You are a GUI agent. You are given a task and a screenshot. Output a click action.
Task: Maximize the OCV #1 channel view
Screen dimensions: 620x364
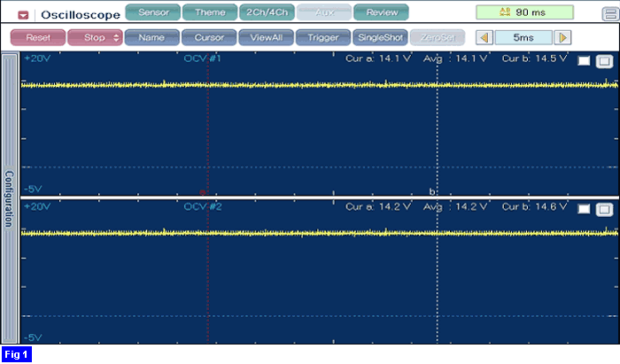point(603,61)
